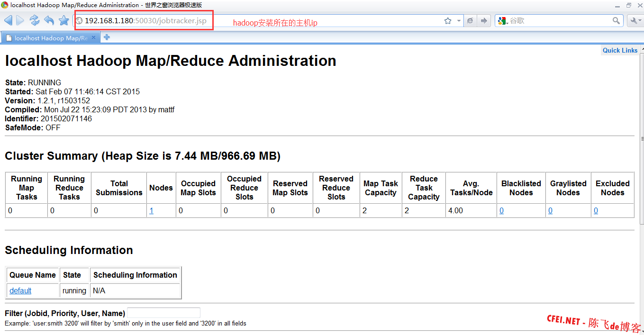Screen dimensions: 644x335
Task: Open favorites with the blue star icon
Action: [63, 20]
